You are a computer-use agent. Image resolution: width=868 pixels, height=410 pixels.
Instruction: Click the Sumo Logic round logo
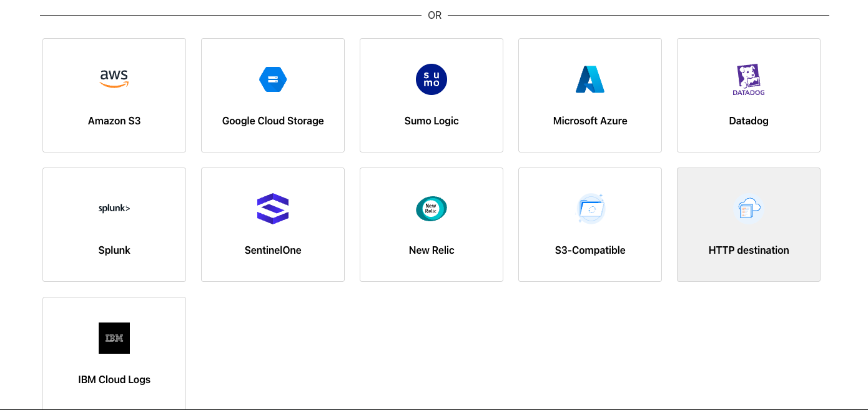432,79
